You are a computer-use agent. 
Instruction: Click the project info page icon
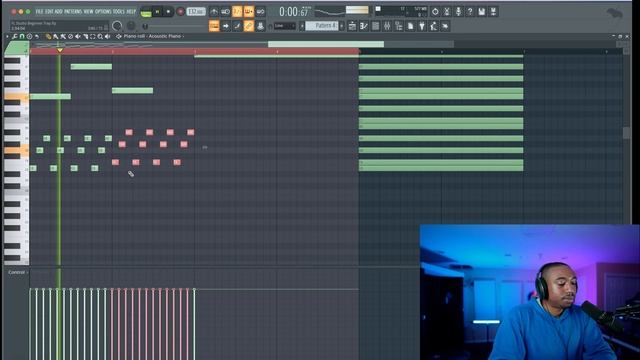click(x=410, y=26)
